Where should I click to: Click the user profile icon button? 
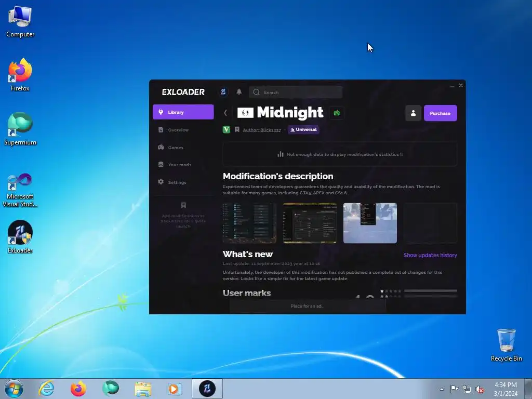point(413,113)
